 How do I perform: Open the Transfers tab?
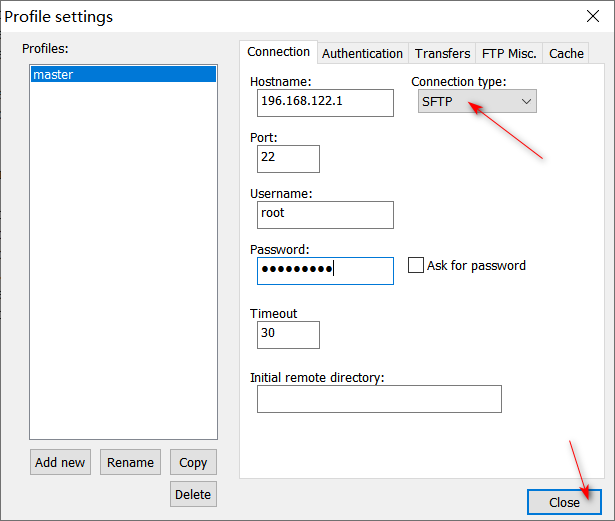tap(442, 54)
